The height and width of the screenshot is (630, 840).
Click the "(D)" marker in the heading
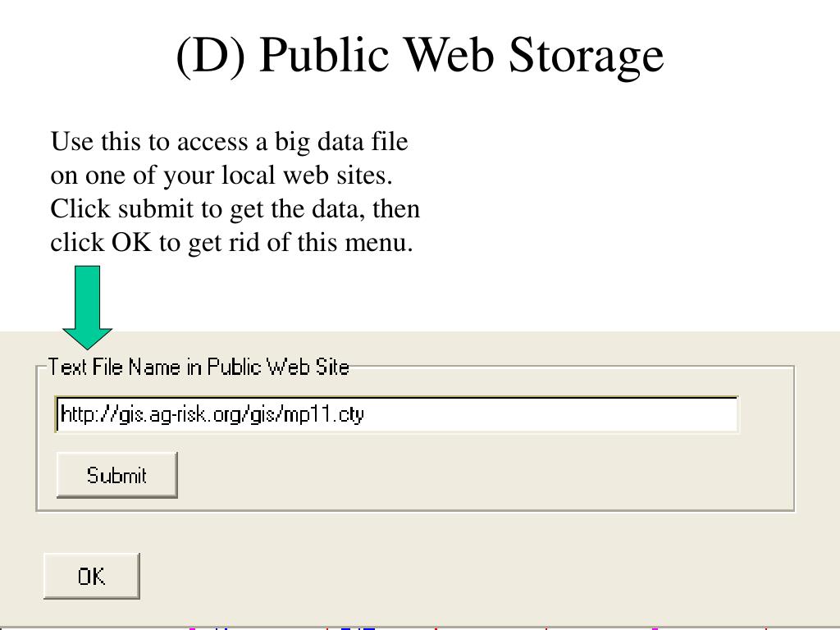(211, 56)
